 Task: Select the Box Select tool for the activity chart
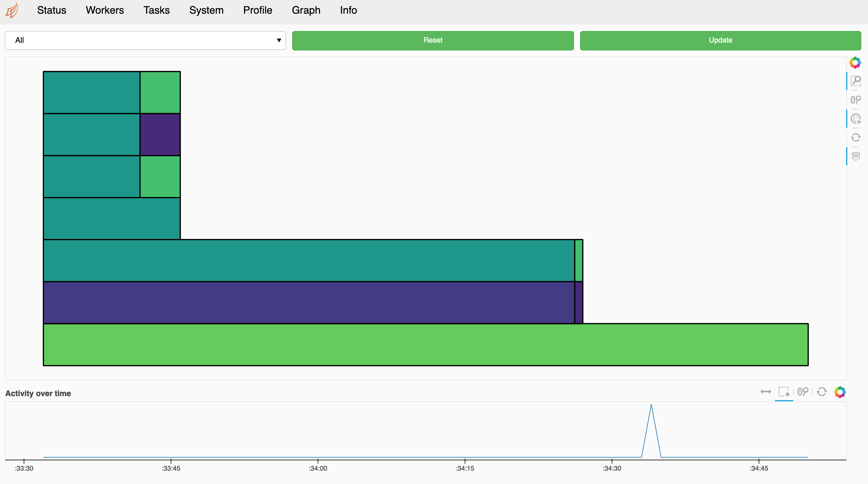point(784,392)
